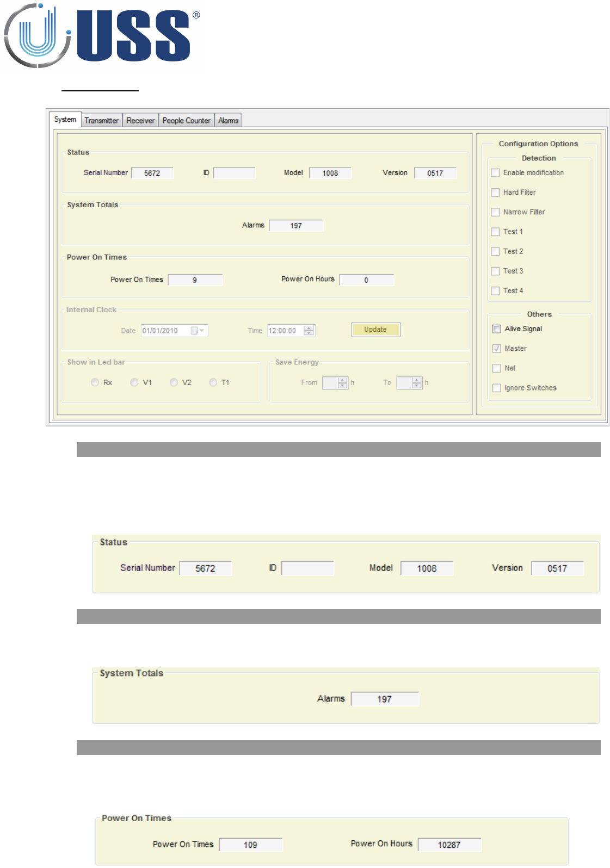Click the Save Energy section label

(297, 362)
